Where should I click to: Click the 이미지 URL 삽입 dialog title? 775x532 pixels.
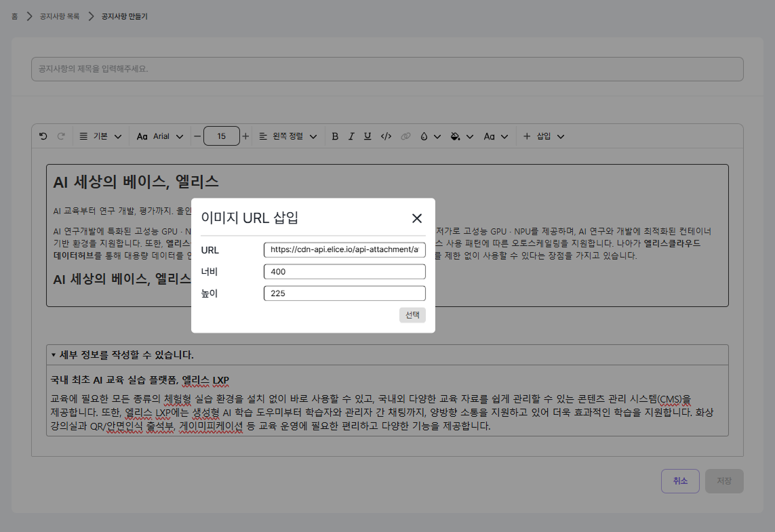click(250, 218)
